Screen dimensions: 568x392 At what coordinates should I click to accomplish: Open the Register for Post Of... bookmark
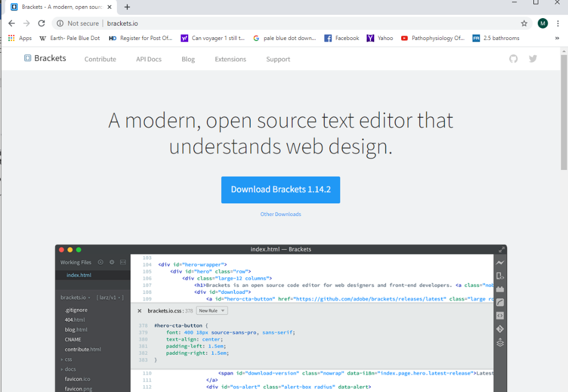140,38
